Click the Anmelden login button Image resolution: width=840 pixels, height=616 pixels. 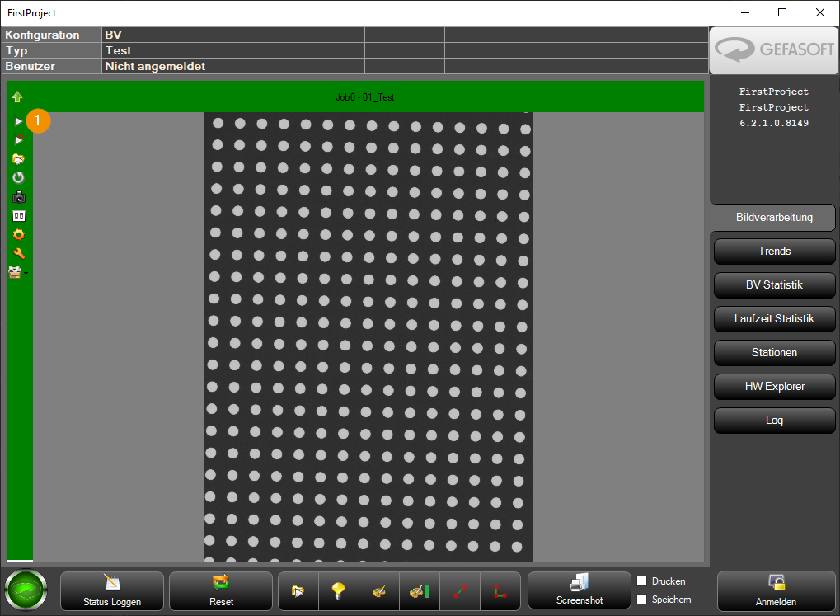[x=777, y=590]
